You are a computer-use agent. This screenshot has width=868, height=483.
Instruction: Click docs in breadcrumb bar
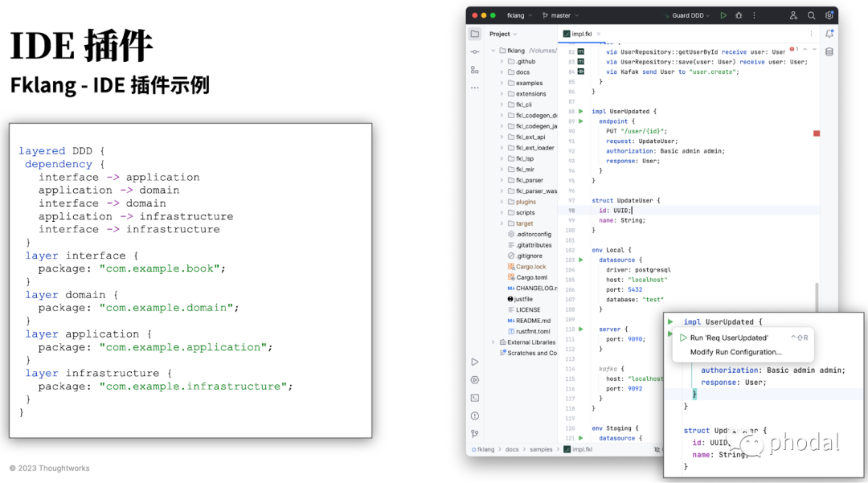point(512,449)
